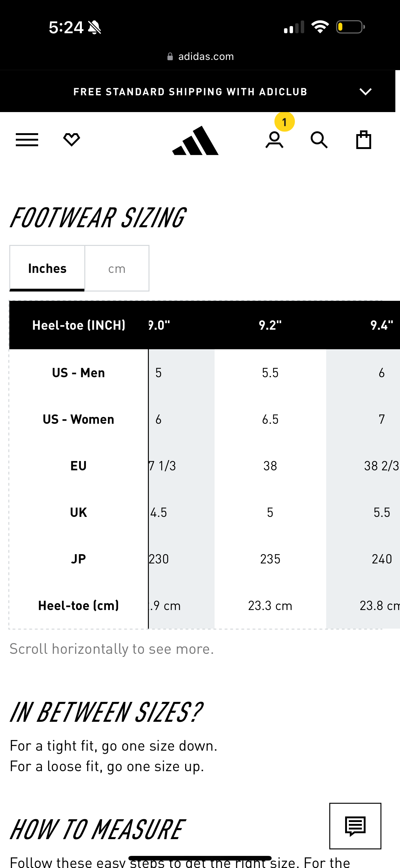Open the hamburger menu

[x=27, y=140]
